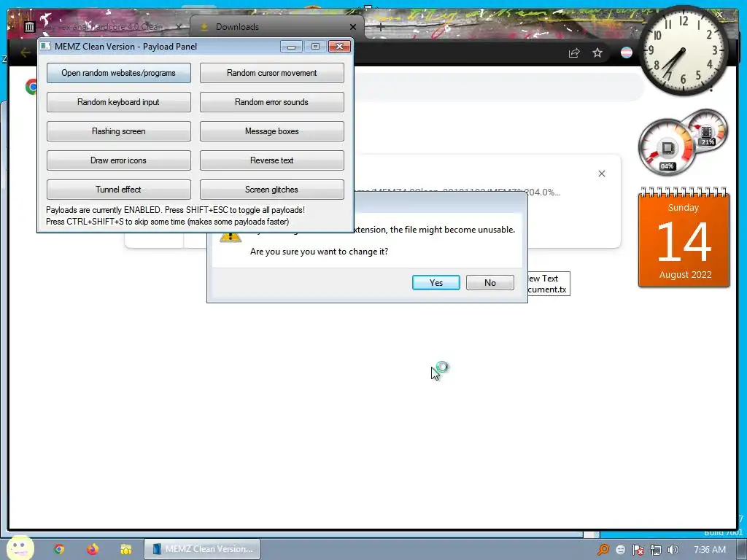Click the search magnifier tray icon
Screen dimensions: 747x560
(603, 550)
